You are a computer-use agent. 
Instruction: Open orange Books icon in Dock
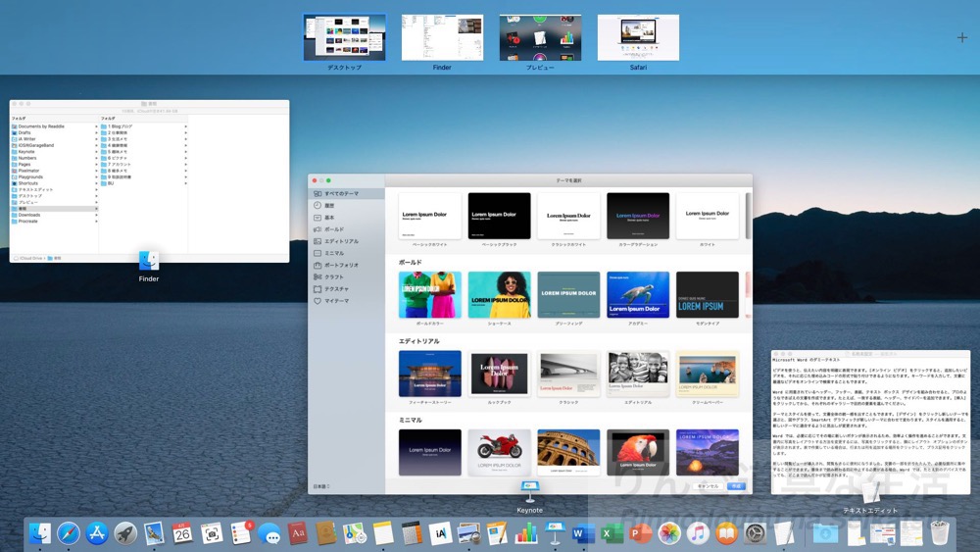tap(726, 533)
